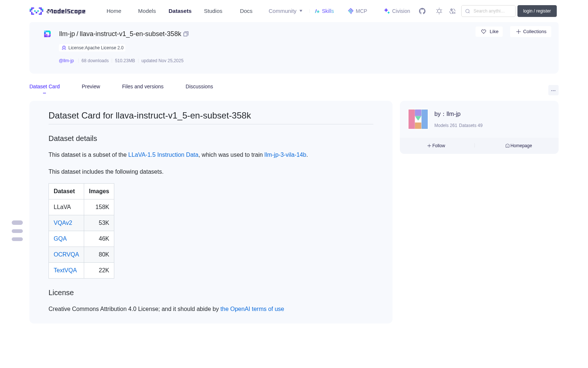Click 'Dataset details' heading

(x=73, y=139)
